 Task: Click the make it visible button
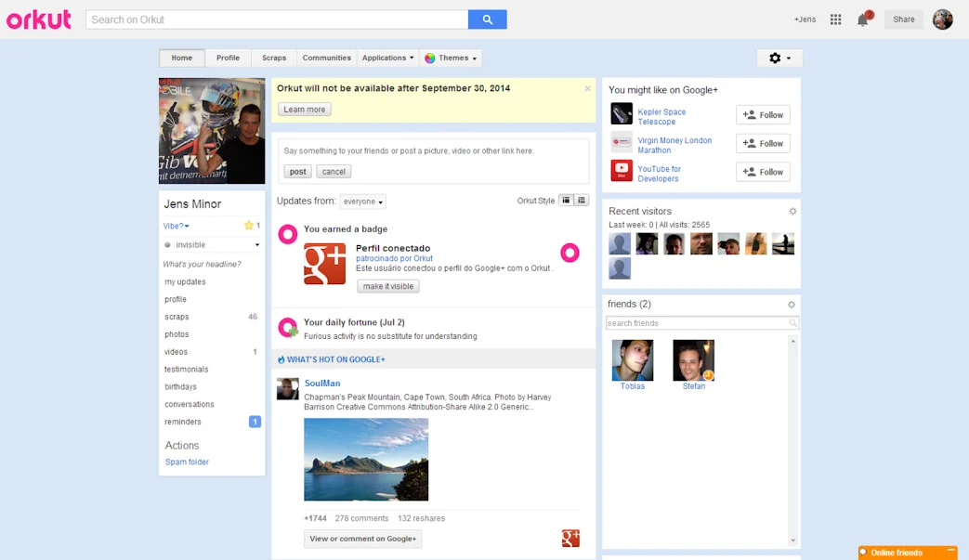click(x=388, y=286)
